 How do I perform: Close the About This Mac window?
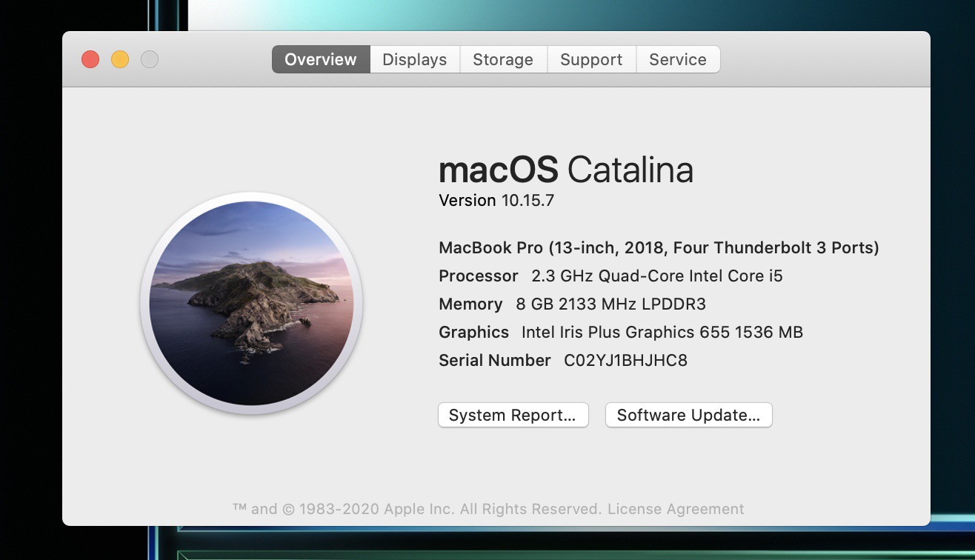click(90, 59)
